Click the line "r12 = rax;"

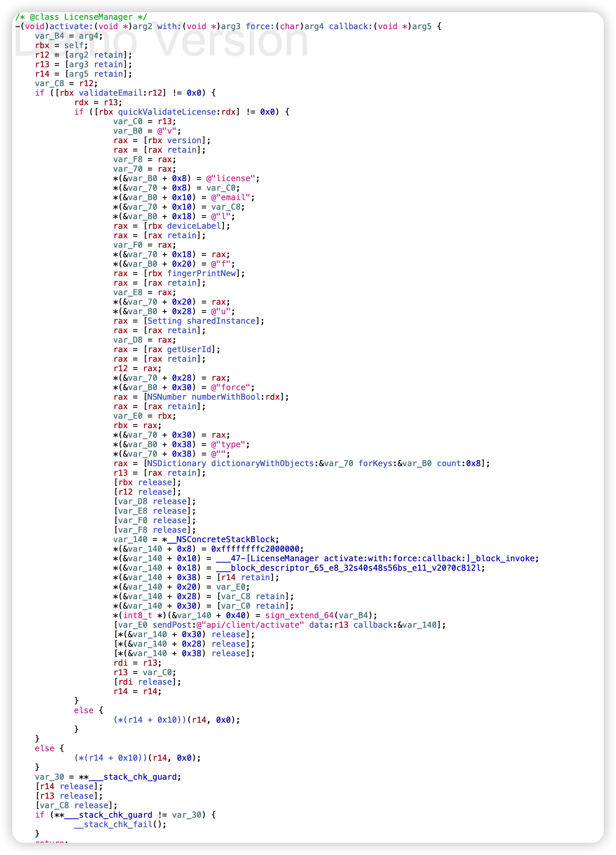[x=137, y=368]
